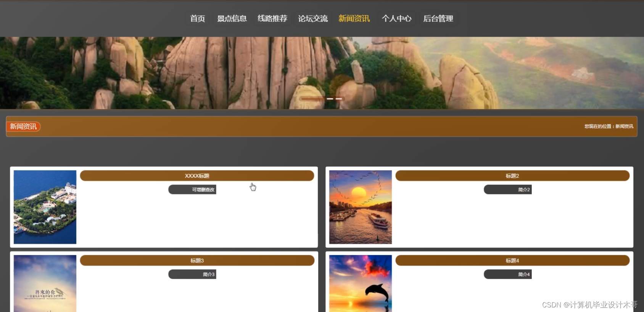Select the second carousel indicator dash

(339, 99)
